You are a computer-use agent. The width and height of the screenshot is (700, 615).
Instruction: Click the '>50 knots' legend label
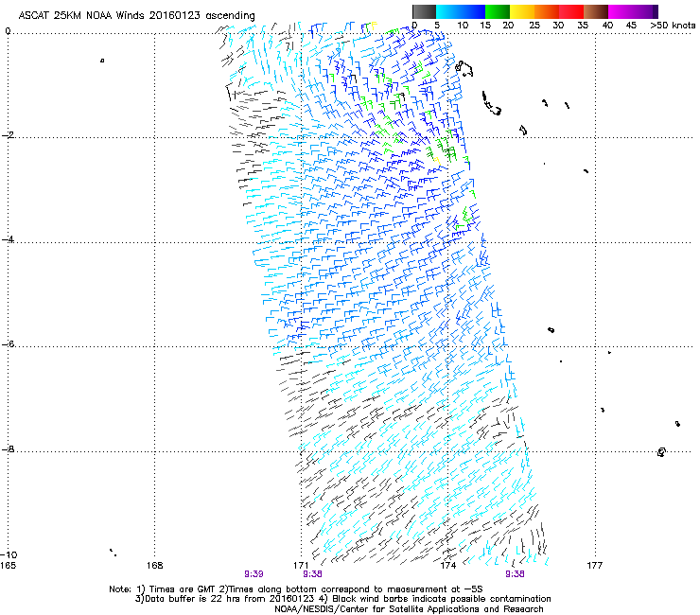tap(673, 26)
